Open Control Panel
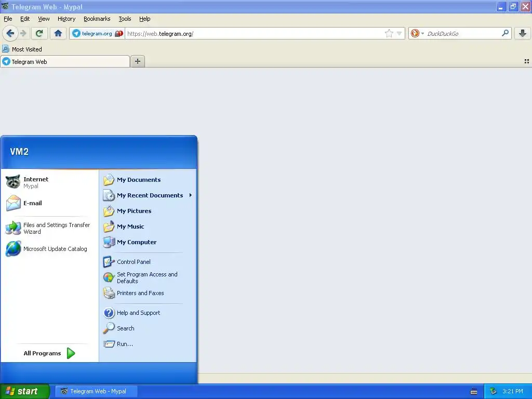This screenshot has width=532, height=399. [148, 262]
